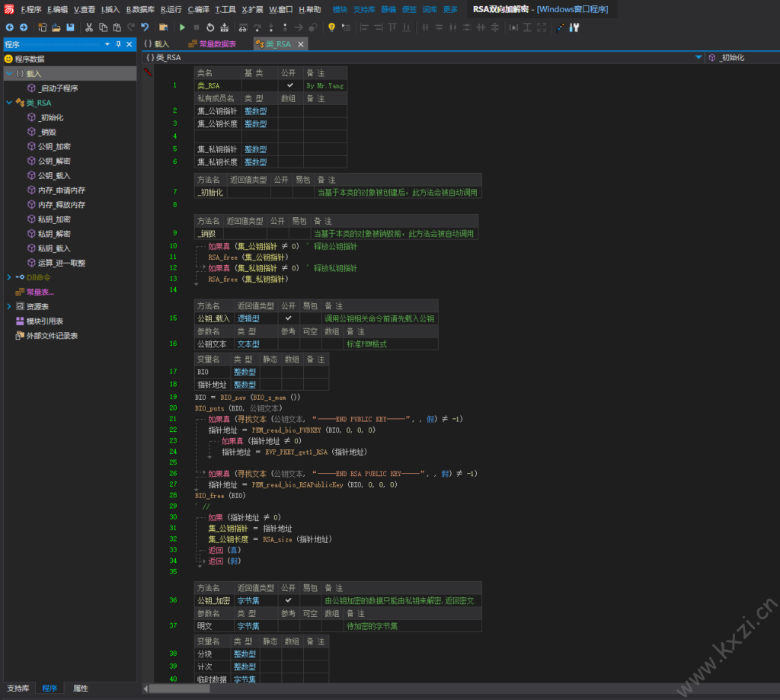Expand the 资源表 tree node
The image size is (780, 700).
pos(9,306)
